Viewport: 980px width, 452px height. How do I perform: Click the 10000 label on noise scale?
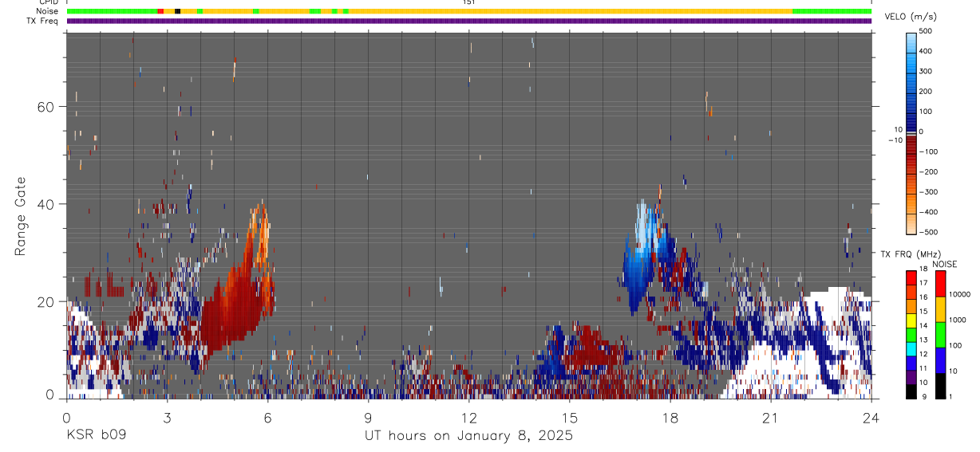coord(959,294)
